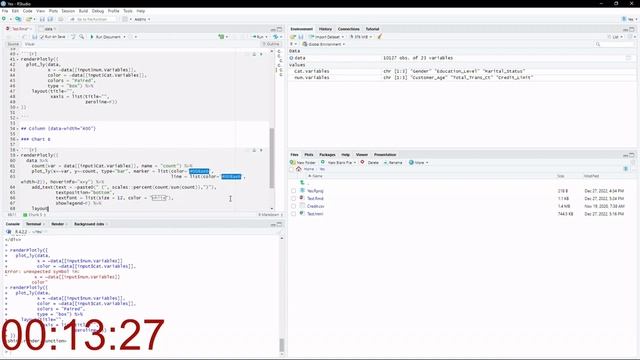Viewport: 640px width, 360px height.
Task: Click the load workspace icon in Environment pane
Action: [x=293, y=37]
